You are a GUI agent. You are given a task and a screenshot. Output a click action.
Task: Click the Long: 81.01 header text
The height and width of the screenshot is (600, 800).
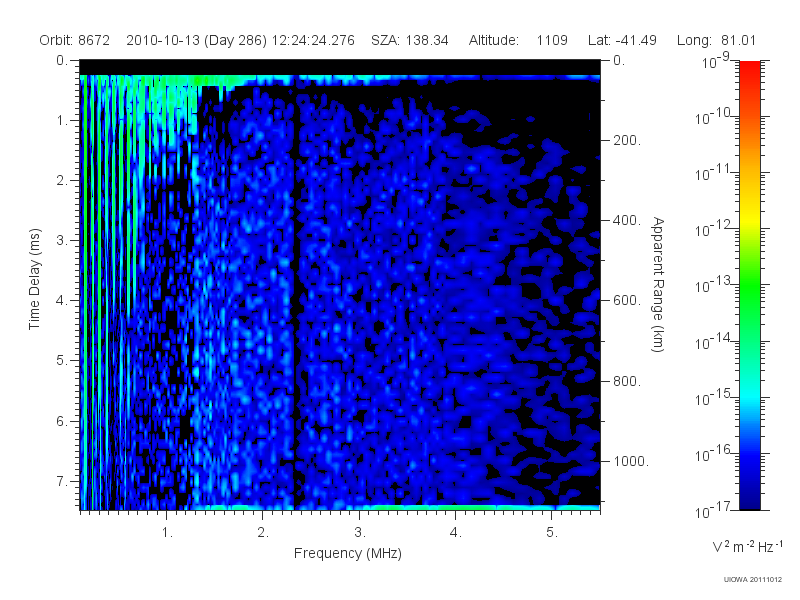pyautogui.click(x=716, y=40)
